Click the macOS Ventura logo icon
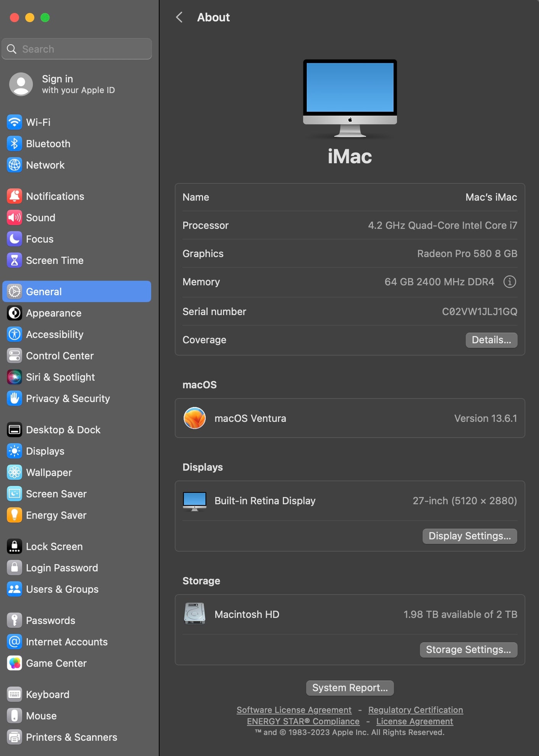Image resolution: width=539 pixels, height=756 pixels. (x=195, y=418)
